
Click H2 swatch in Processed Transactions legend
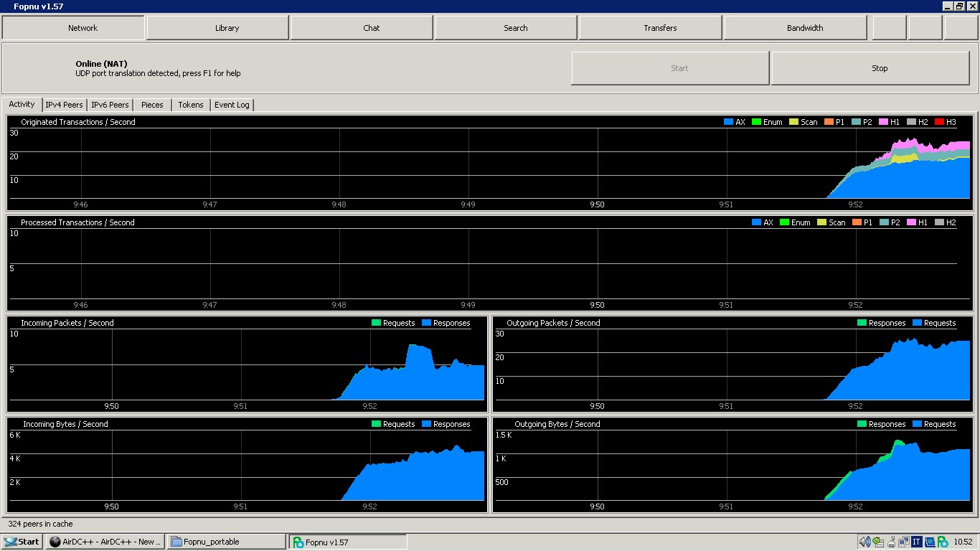(939, 222)
